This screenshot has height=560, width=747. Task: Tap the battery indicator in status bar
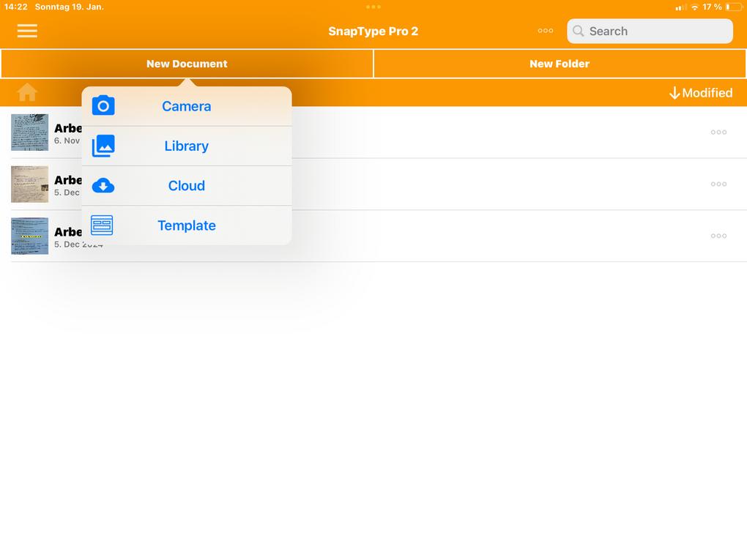(734, 7)
